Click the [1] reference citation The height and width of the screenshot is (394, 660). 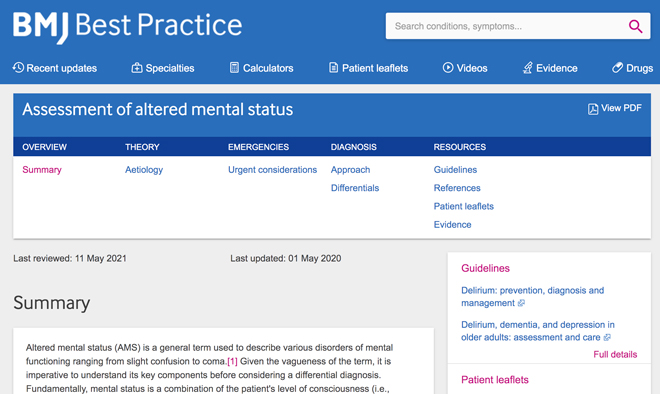pyautogui.click(x=232, y=362)
